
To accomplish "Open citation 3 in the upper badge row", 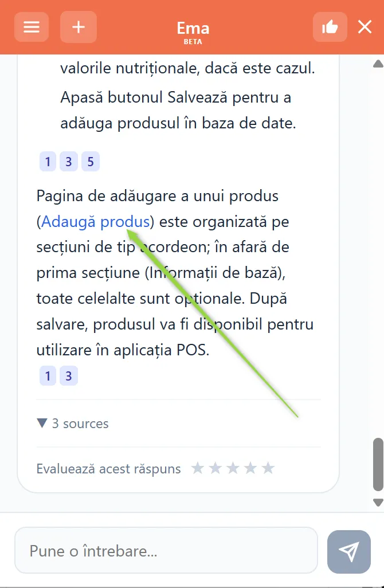I will pyautogui.click(x=69, y=162).
